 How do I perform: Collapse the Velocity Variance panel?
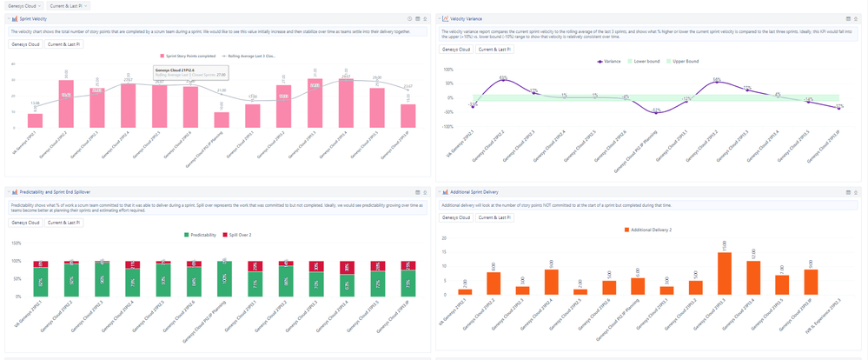pyautogui.click(x=440, y=18)
